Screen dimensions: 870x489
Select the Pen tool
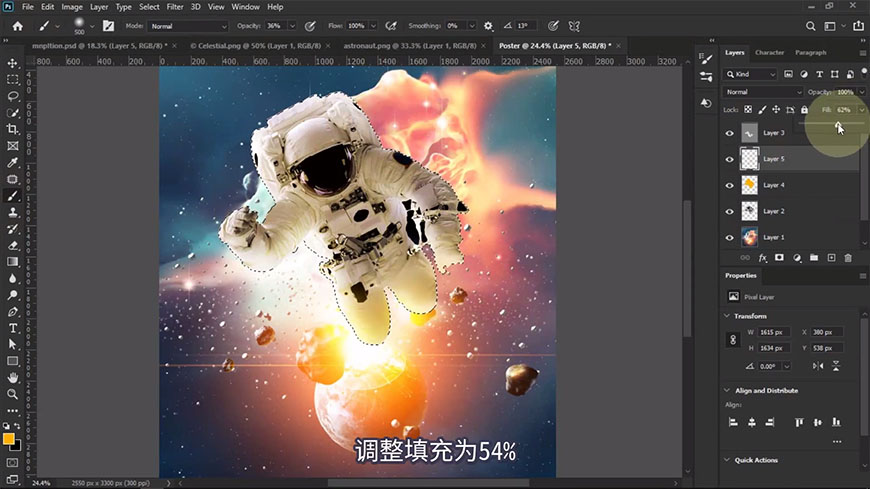13,311
